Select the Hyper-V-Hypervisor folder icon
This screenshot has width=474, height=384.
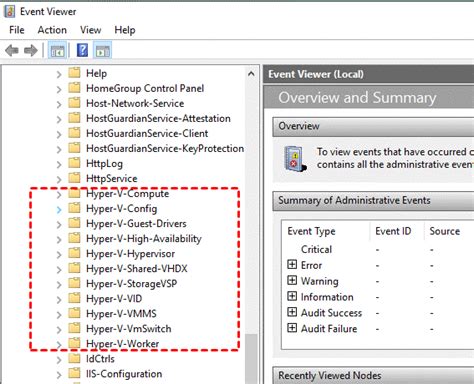74,253
